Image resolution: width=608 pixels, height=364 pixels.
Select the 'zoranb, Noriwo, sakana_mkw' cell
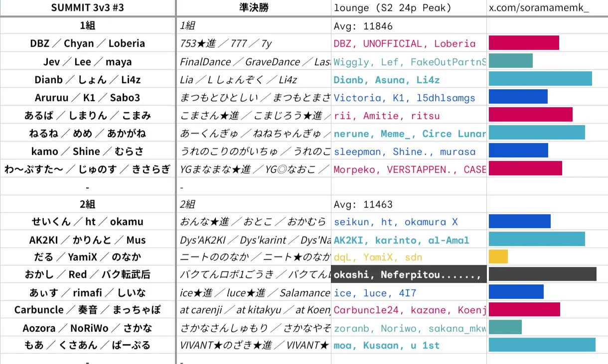(409, 328)
